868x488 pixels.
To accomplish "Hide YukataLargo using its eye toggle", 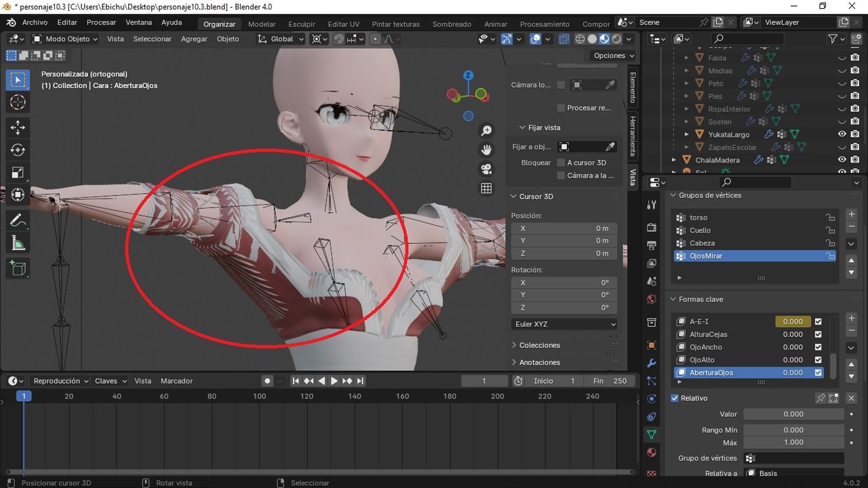I will click(x=842, y=134).
